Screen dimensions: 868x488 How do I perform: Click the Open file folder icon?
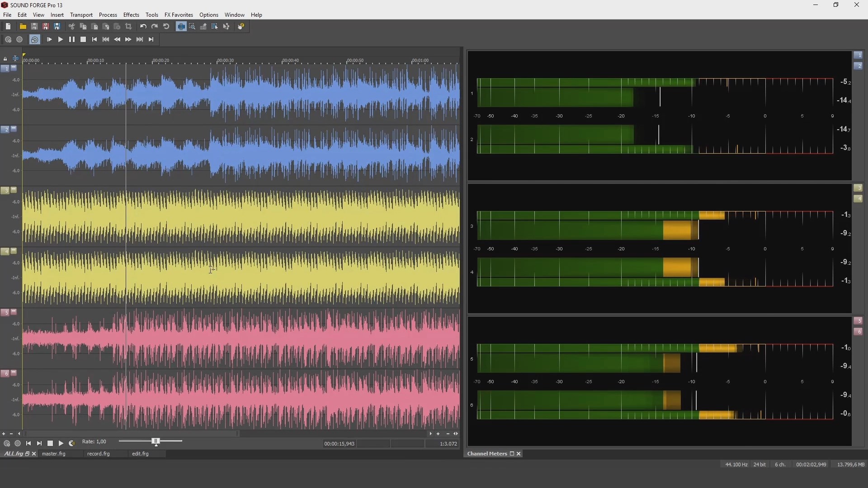pos(23,27)
